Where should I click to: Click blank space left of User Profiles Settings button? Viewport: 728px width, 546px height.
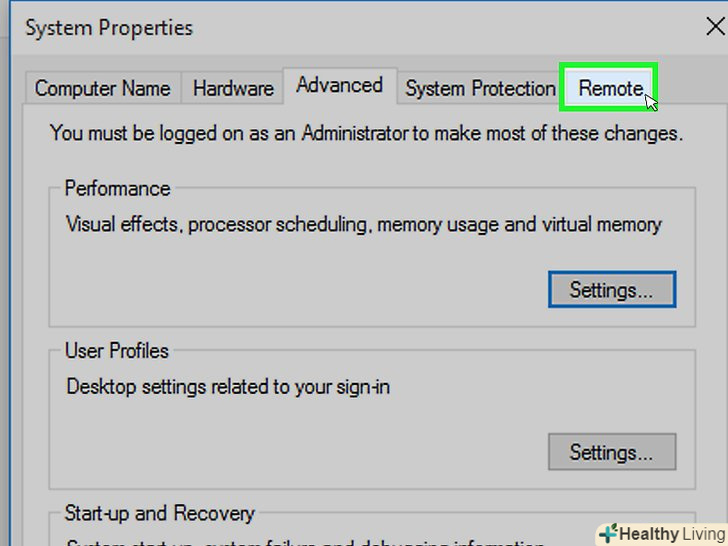(x=300, y=452)
